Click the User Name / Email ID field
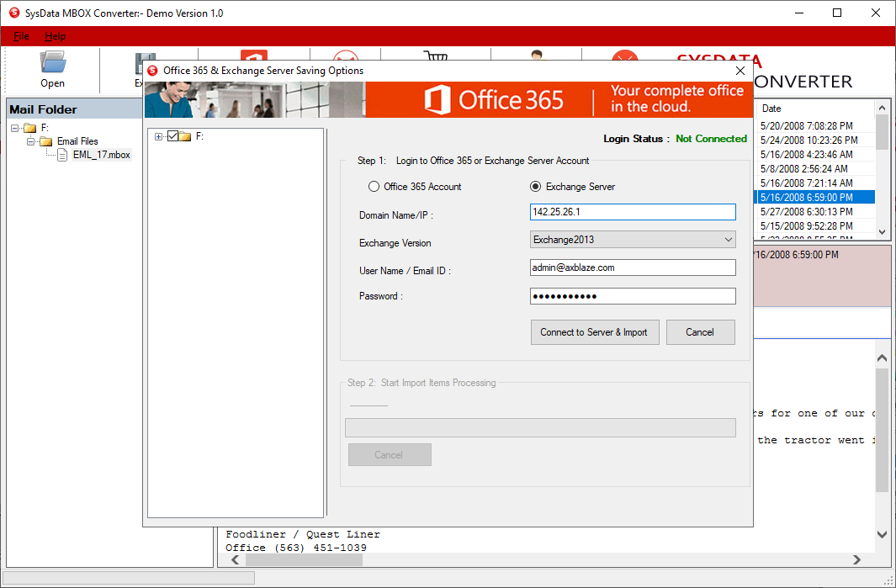The width and height of the screenshot is (896, 588). coord(633,268)
